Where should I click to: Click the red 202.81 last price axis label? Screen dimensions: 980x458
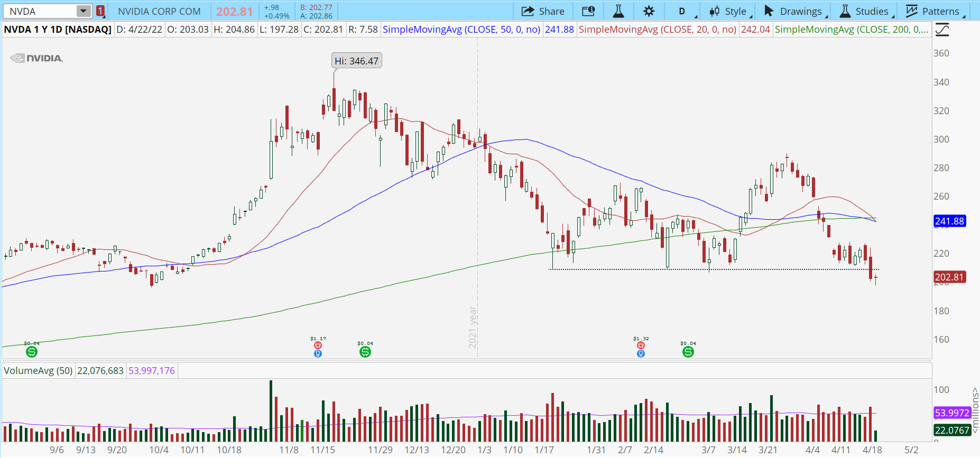pyautogui.click(x=950, y=277)
